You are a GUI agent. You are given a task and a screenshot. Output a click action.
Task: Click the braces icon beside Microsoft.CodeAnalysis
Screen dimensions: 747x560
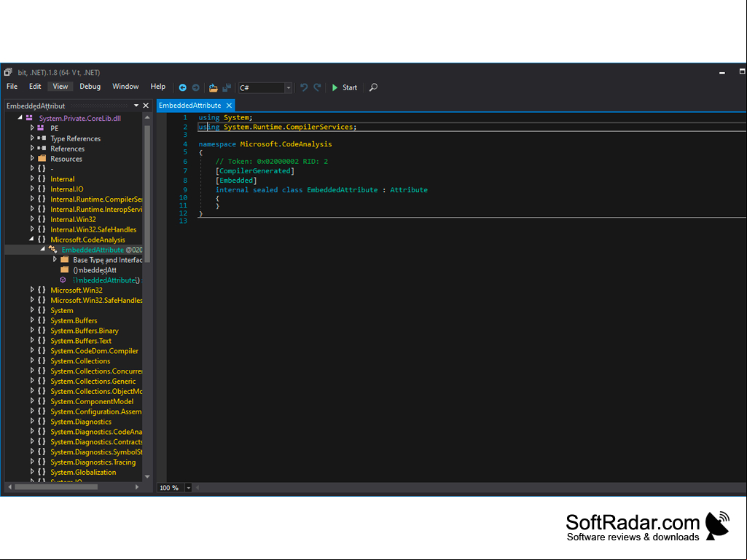pyautogui.click(x=42, y=240)
